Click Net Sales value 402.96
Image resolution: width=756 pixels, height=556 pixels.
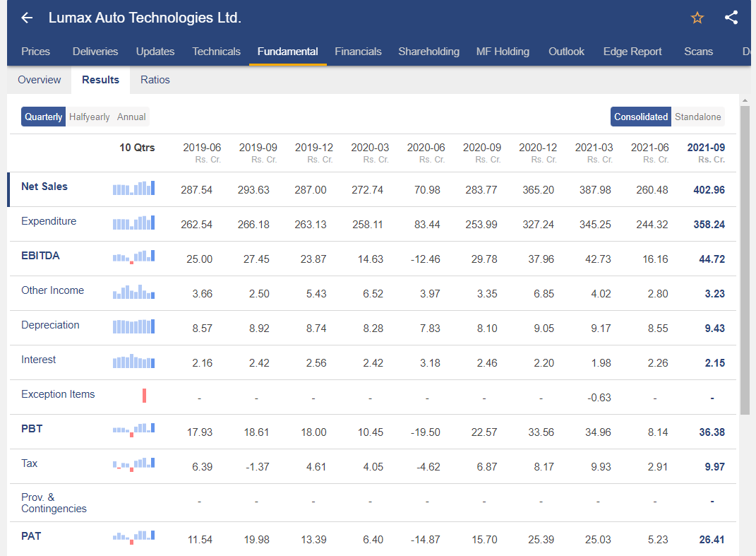pyautogui.click(x=709, y=190)
